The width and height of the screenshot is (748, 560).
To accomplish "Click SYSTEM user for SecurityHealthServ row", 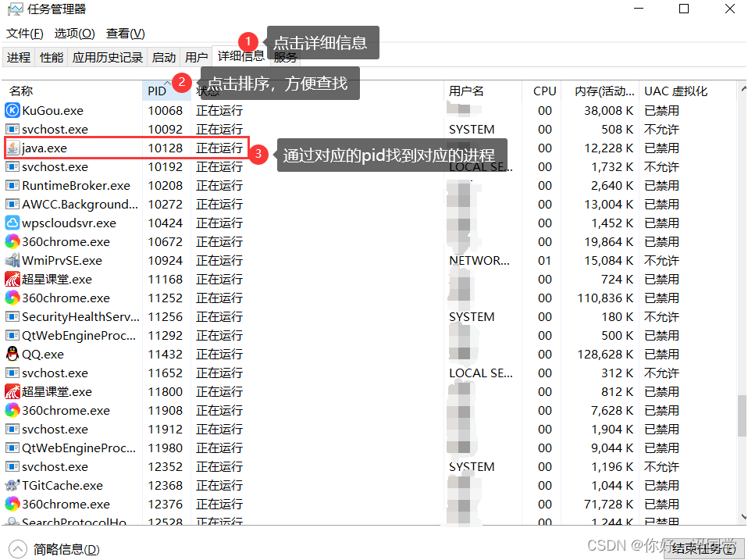I will [472, 317].
